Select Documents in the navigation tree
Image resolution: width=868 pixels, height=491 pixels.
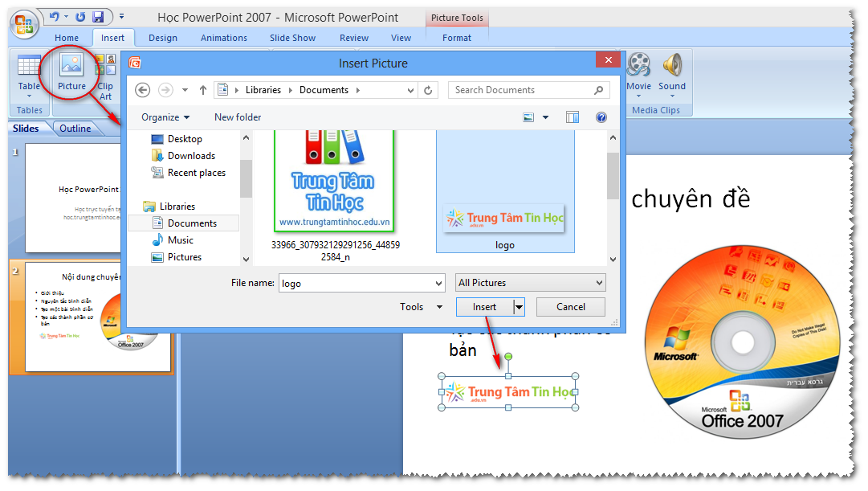[x=192, y=223]
